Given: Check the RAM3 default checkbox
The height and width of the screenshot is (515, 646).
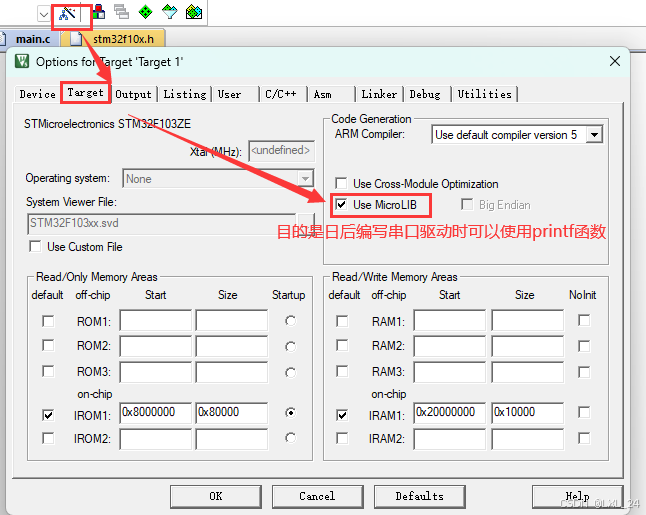Looking at the screenshot, I should (342, 371).
